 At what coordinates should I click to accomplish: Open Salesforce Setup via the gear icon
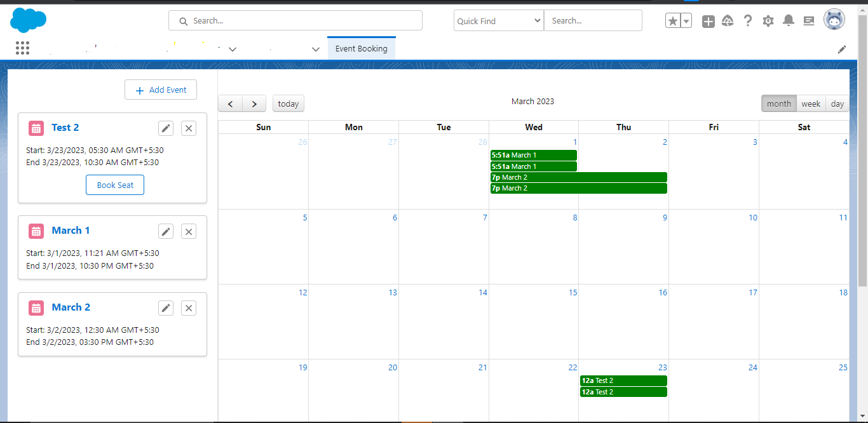pos(768,20)
